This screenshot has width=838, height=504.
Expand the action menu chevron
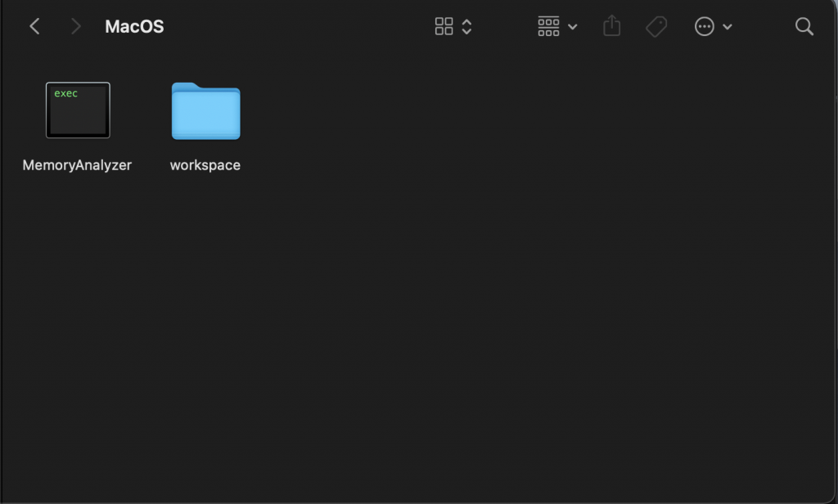[x=728, y=27]
